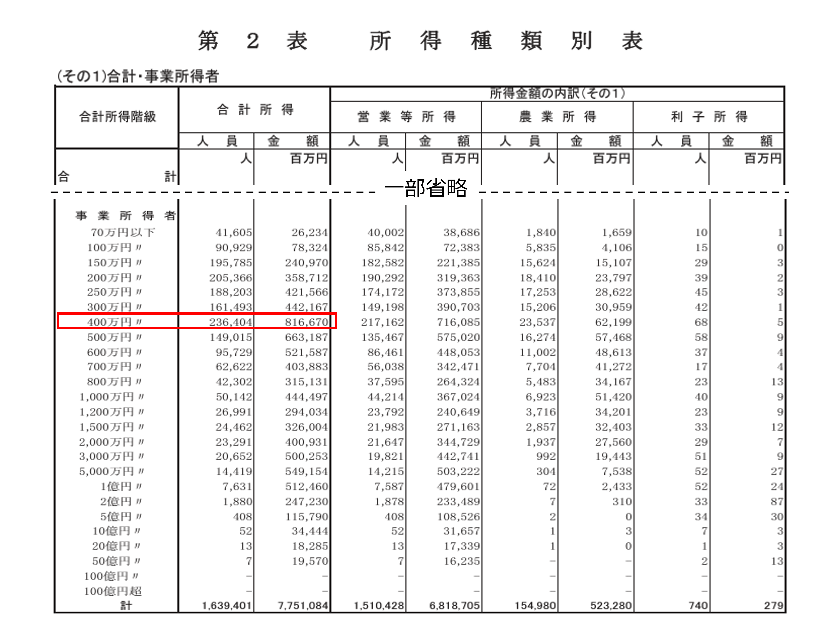Click the value 19,570

tap(310, 562)
